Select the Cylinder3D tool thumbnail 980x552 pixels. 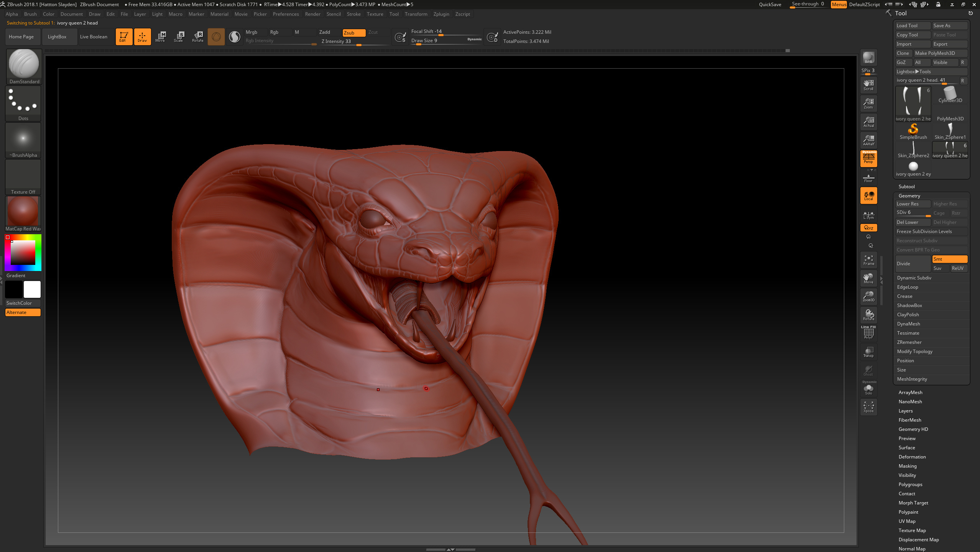click(x=950, y=95)
